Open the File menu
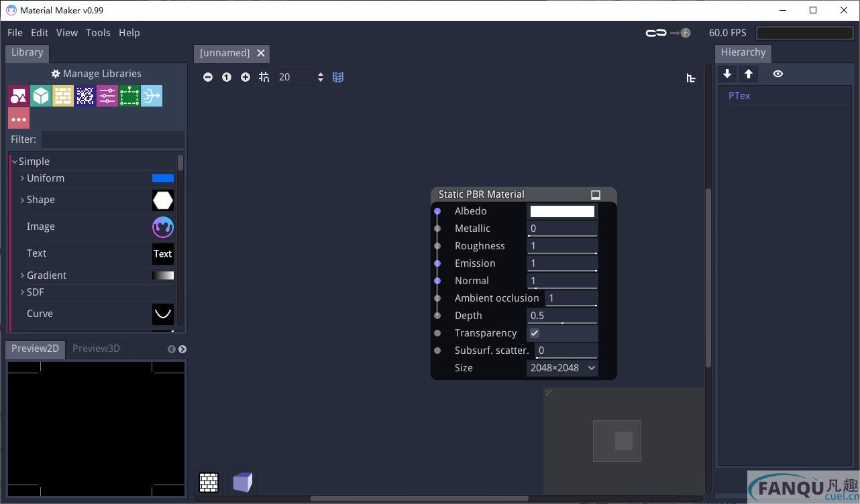The height and width of the screenshot is (504, 860). (x=15, y=33)
